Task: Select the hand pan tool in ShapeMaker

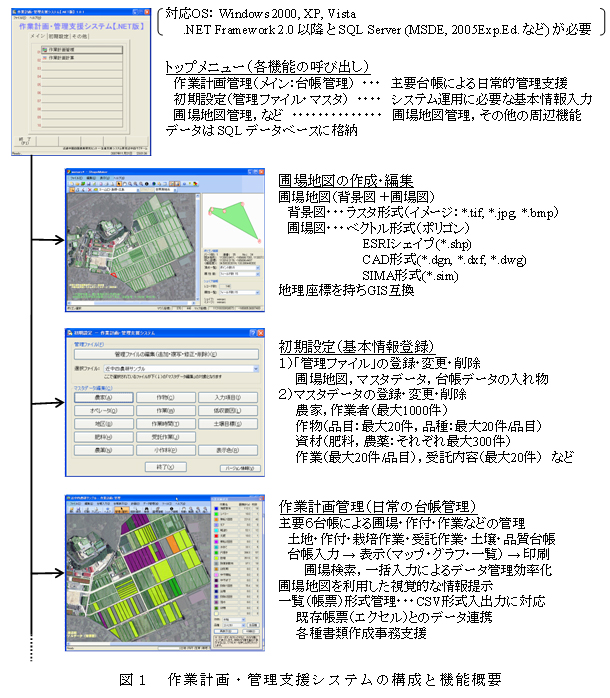Action: (x=125, y=183)
